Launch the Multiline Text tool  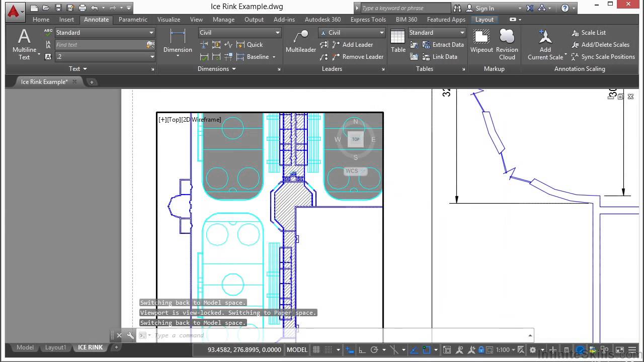point(24,44)
